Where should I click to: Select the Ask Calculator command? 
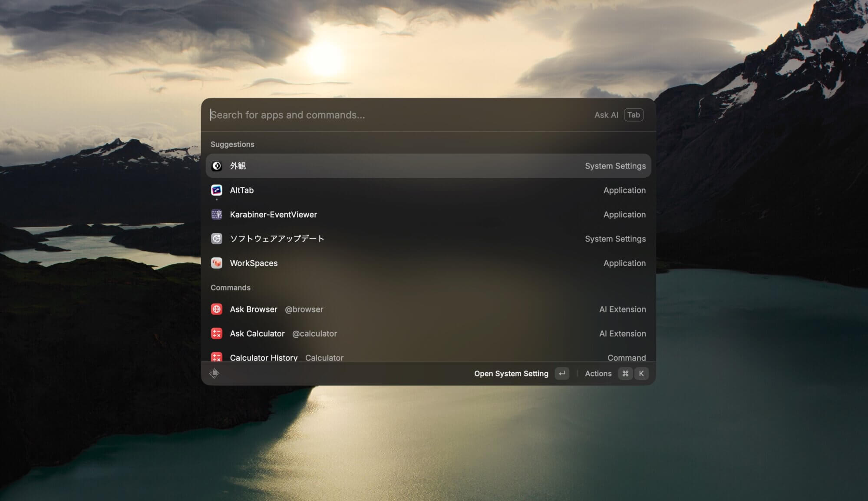click(x=428, y=334)
